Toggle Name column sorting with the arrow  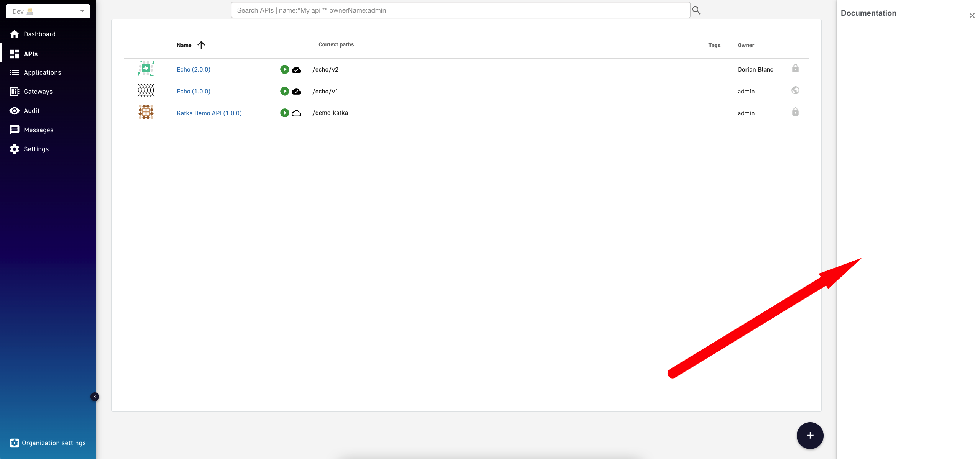coord(201,45)
